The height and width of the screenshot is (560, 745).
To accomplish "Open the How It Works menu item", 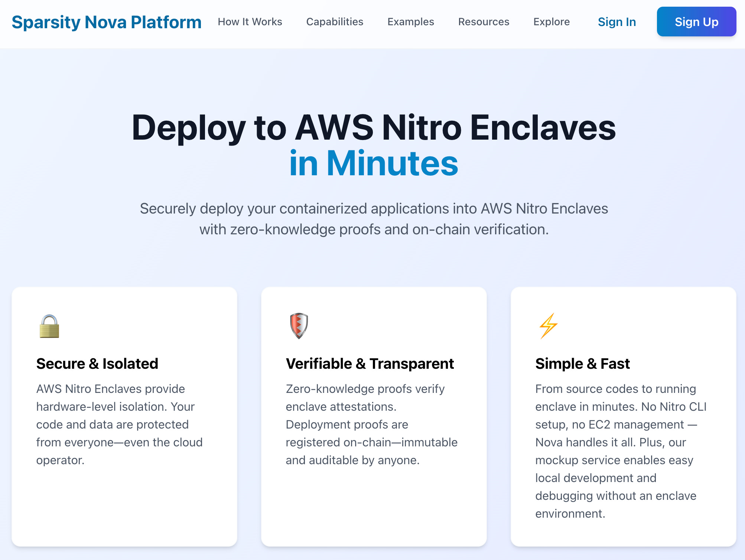I will tap(250, 22).
